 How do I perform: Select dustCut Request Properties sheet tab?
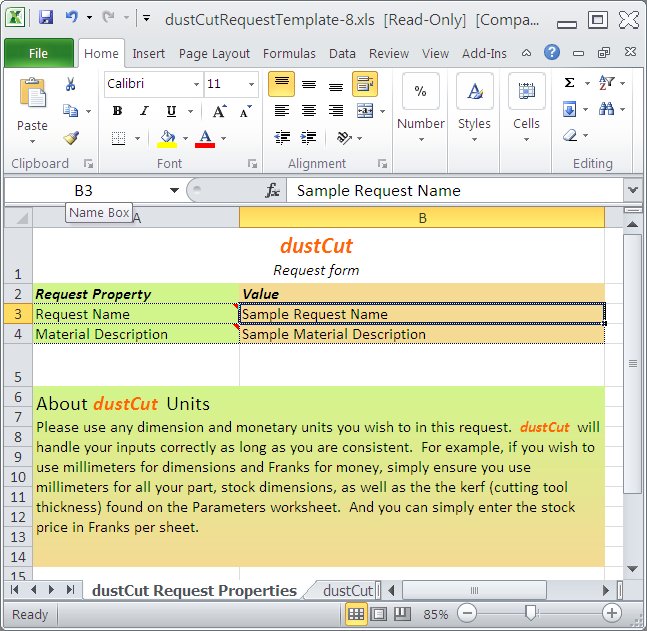(194, 591)
